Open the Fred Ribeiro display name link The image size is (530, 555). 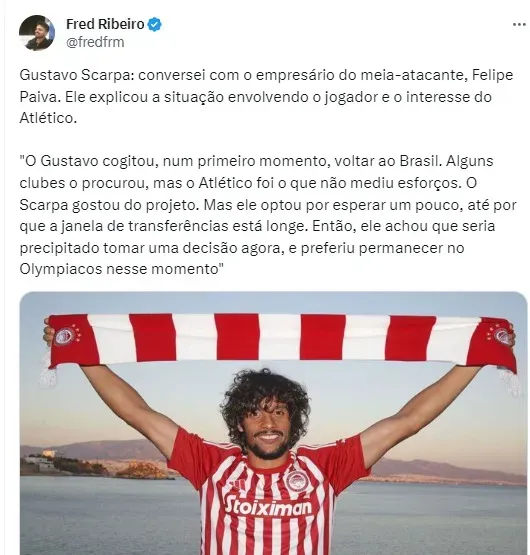[x=106, y=24]
